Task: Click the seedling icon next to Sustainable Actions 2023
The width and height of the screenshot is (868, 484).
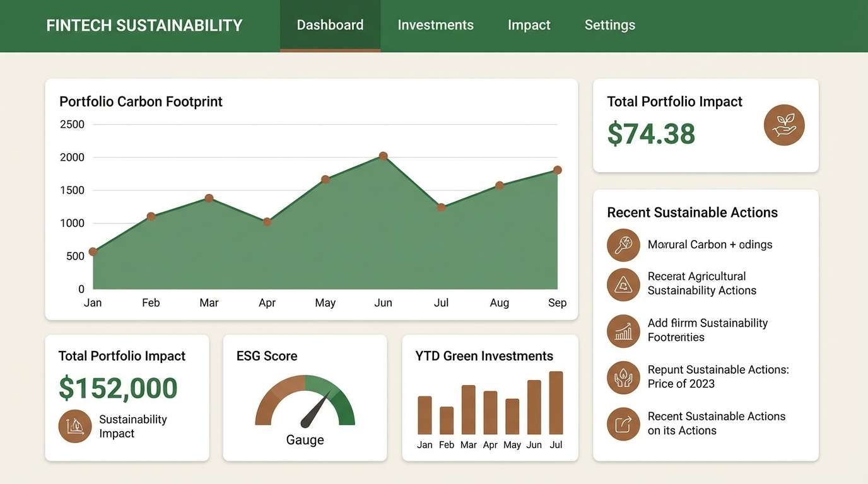Action: click(623, 377)
